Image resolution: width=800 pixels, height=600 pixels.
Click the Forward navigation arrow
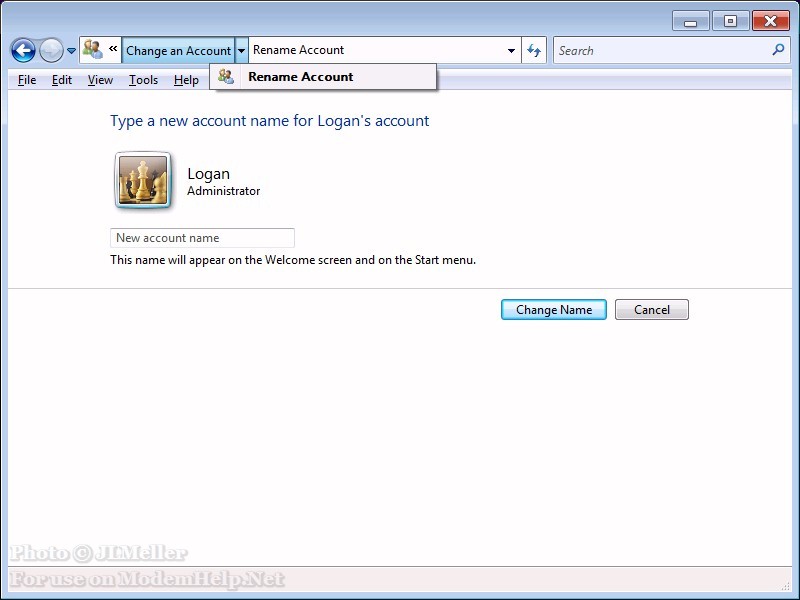click(51, 51)
